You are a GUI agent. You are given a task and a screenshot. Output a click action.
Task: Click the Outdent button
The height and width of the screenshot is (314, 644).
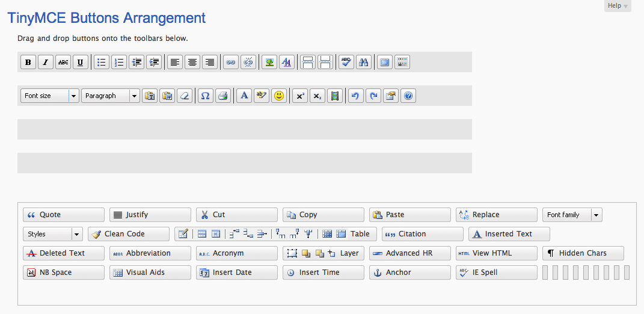pyautogui.click(x=136, y=62)
